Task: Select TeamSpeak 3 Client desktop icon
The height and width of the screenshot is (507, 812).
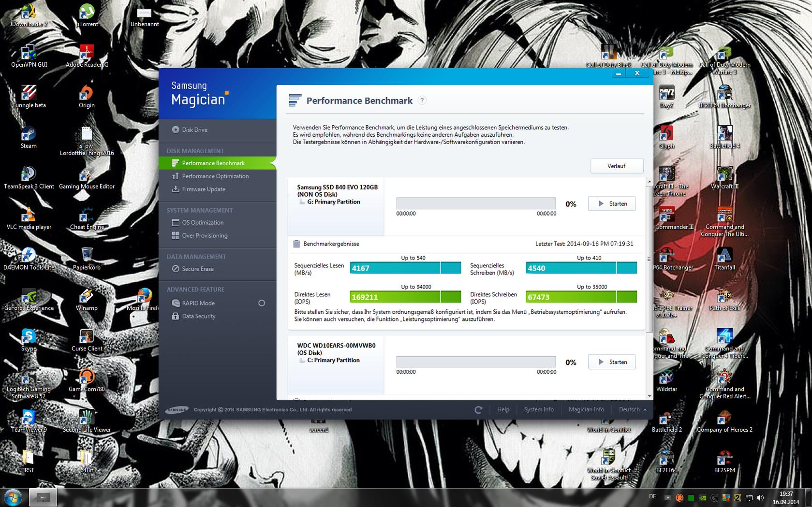Action: (x=29, y=178)
